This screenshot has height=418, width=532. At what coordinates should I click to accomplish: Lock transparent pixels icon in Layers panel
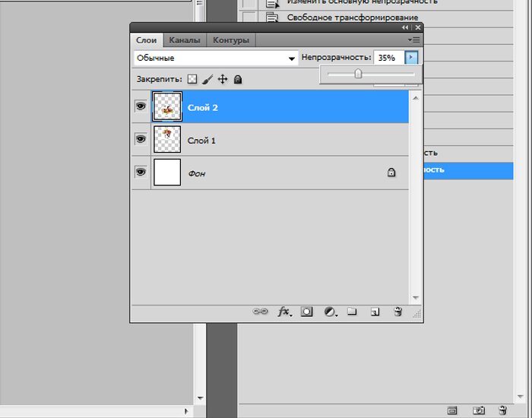coord(192,79)
